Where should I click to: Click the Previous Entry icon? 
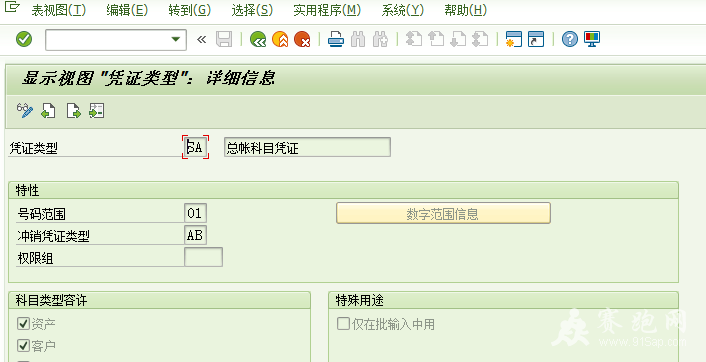point(49,111)
